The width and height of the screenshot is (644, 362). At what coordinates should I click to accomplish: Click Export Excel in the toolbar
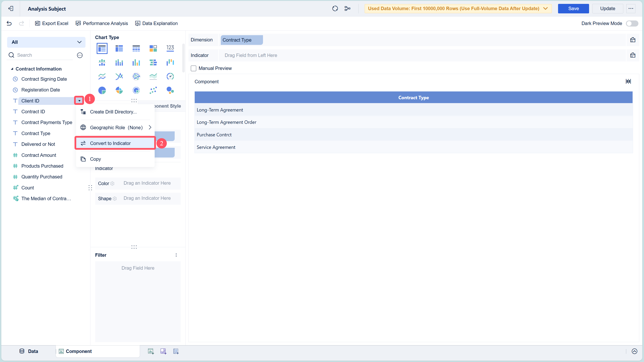coord(51,23)
